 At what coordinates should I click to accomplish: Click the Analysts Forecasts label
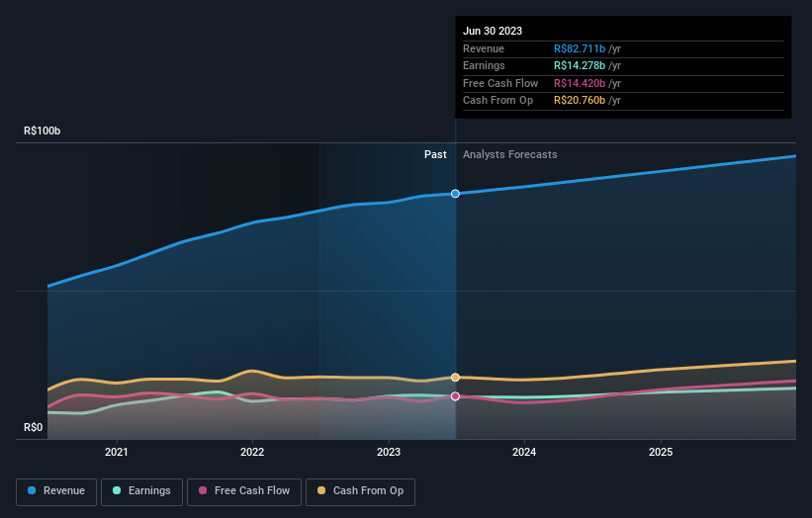[x=510, y=155]
